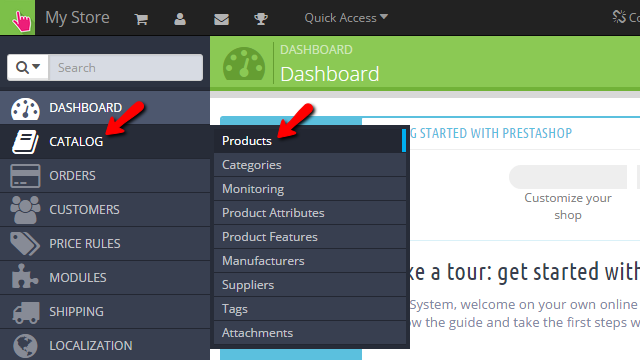Open the envelope messages icon
The image size is (640, 360).
point(221,19)
